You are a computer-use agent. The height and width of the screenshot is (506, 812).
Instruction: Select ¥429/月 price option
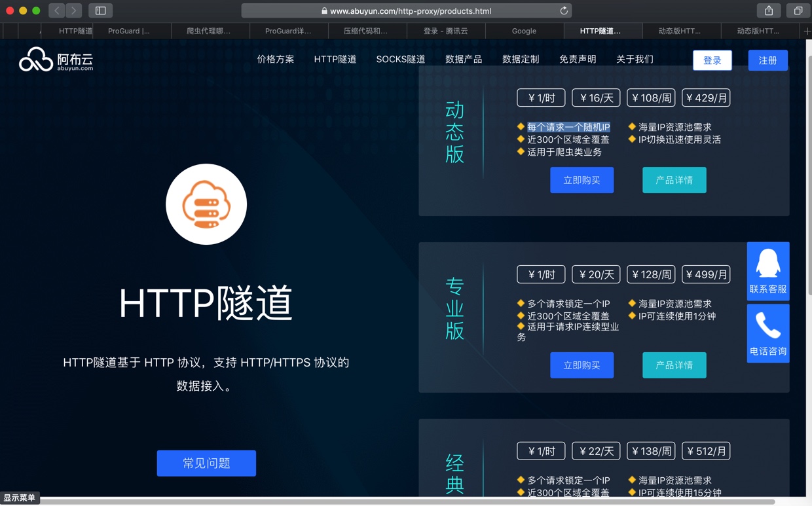click(706, 98)
